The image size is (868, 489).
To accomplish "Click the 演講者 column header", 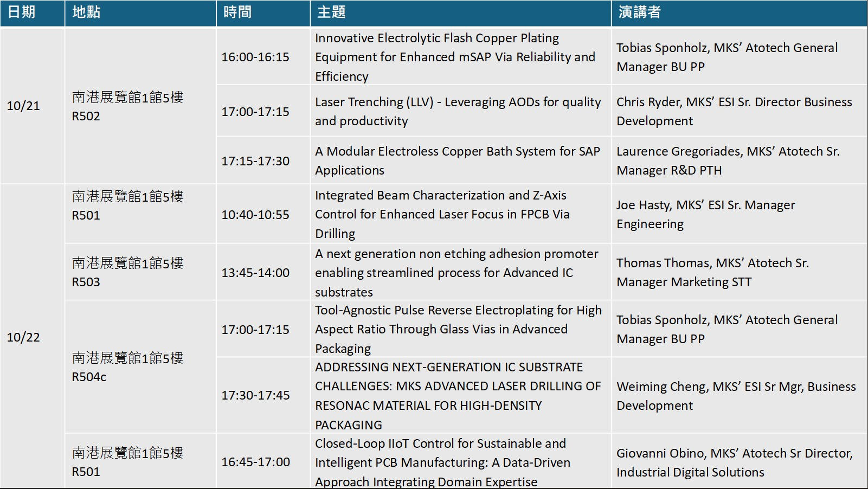I will [x=640, y=12].
